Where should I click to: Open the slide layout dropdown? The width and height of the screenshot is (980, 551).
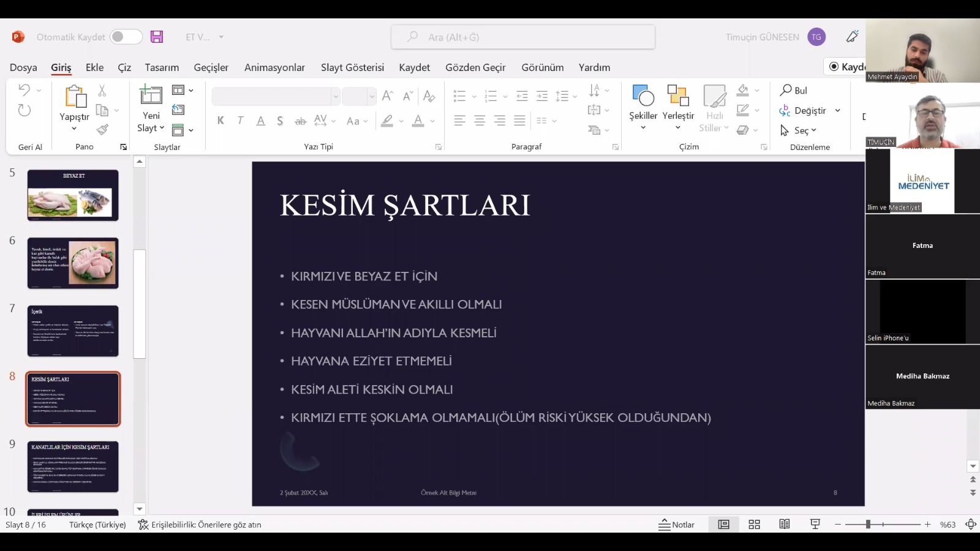pyautogui.click(x=183, y=90)
